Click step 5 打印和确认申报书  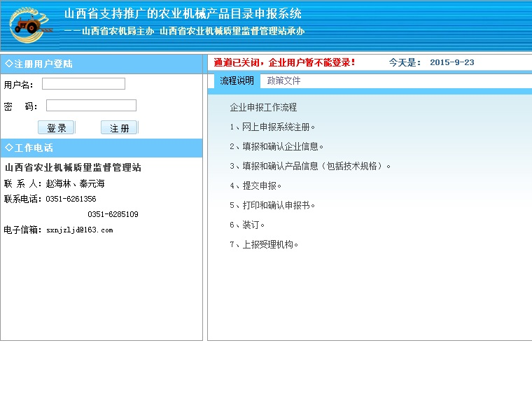tap(272, 206)
